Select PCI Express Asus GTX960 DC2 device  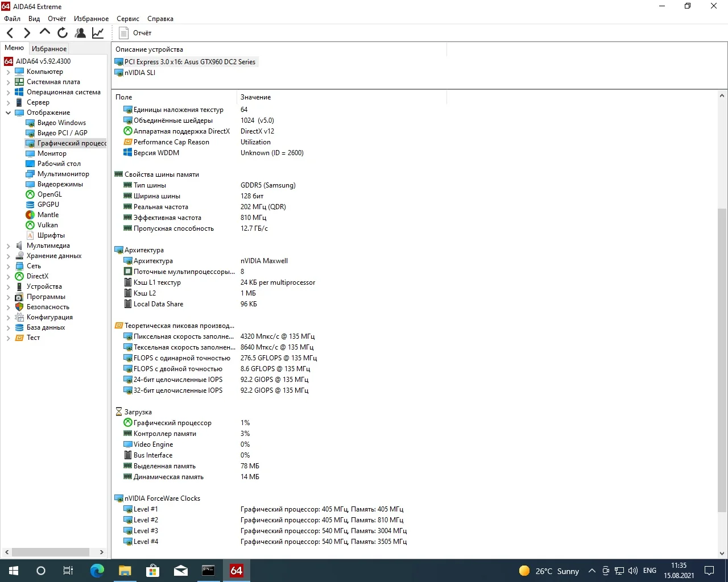pyautogui.click(x=185, y=62)
